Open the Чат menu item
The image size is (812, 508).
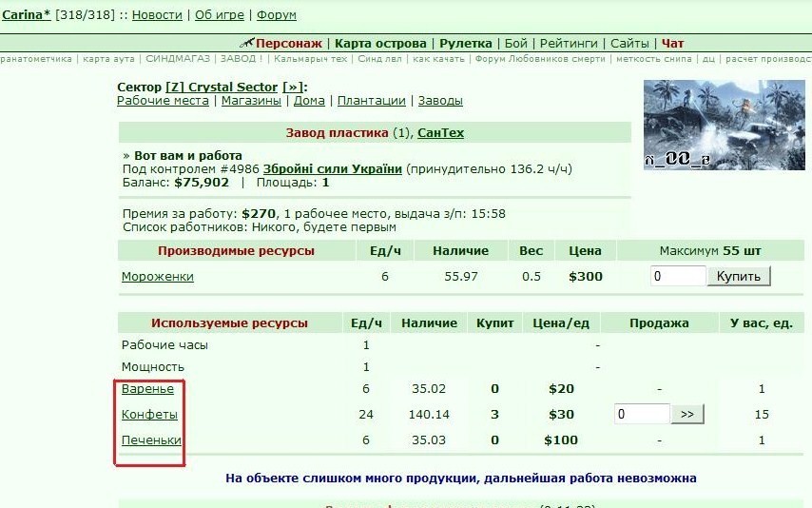tap(672, 44)
